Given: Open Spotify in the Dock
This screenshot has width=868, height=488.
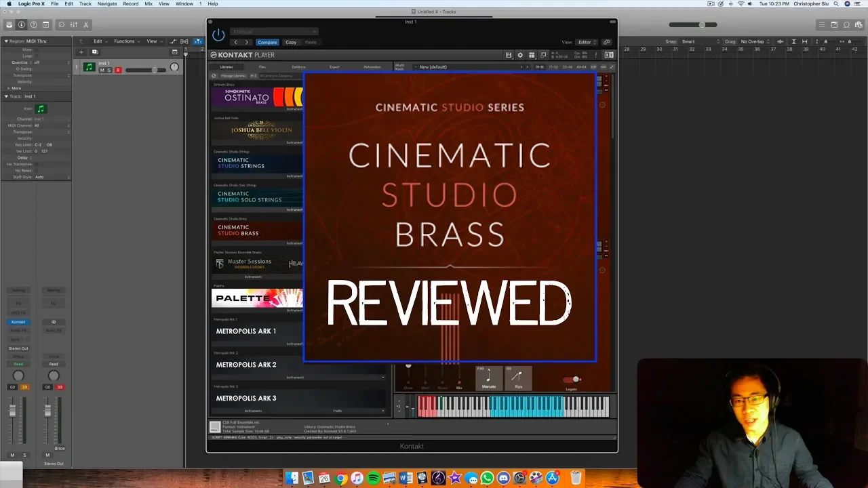Looking at the screenshot, I should (373, 479).
